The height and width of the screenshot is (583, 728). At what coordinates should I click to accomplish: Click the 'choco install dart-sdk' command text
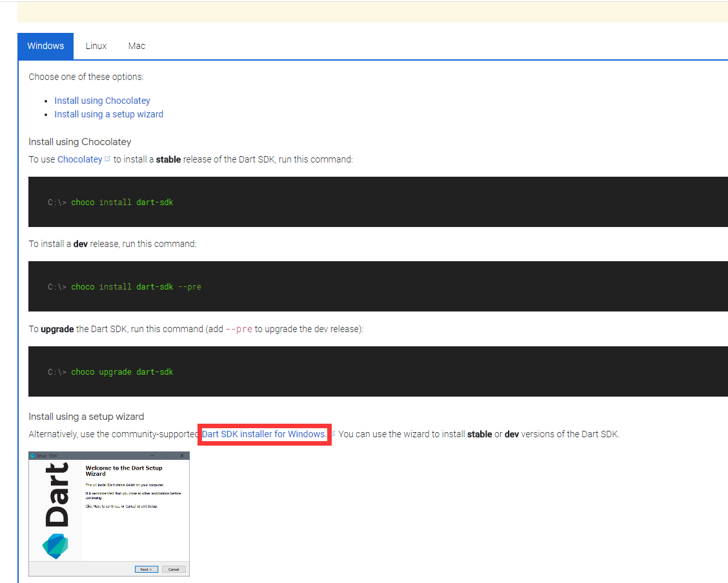click(x=122, y=203)
